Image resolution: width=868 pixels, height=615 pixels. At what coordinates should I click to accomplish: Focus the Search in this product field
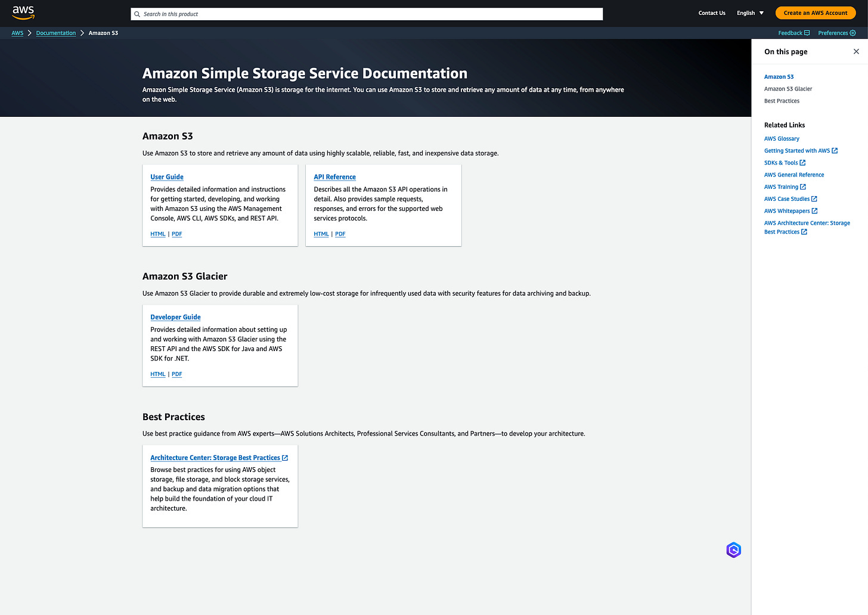(367, 14)
